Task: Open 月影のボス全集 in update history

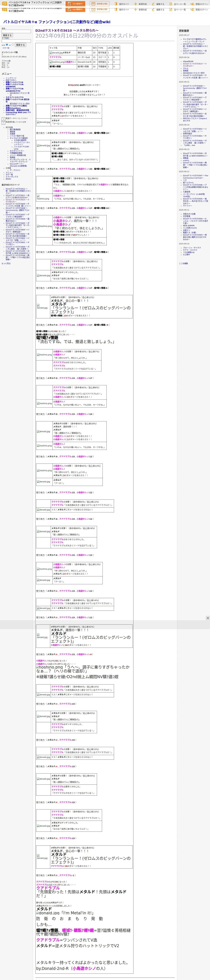Action: pos(189,214)
